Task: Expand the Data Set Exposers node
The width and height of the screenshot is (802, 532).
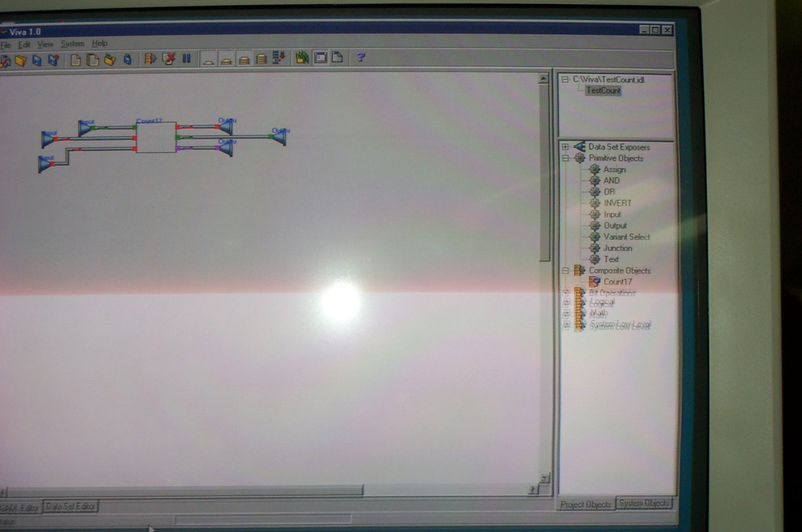Action: [565, 147]
